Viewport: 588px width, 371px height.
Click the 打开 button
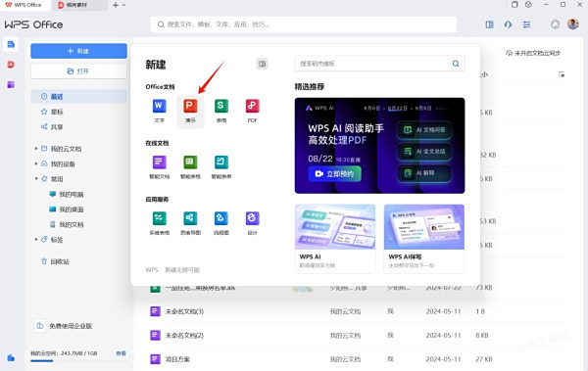pyautogui.click(x=78, y=71)
